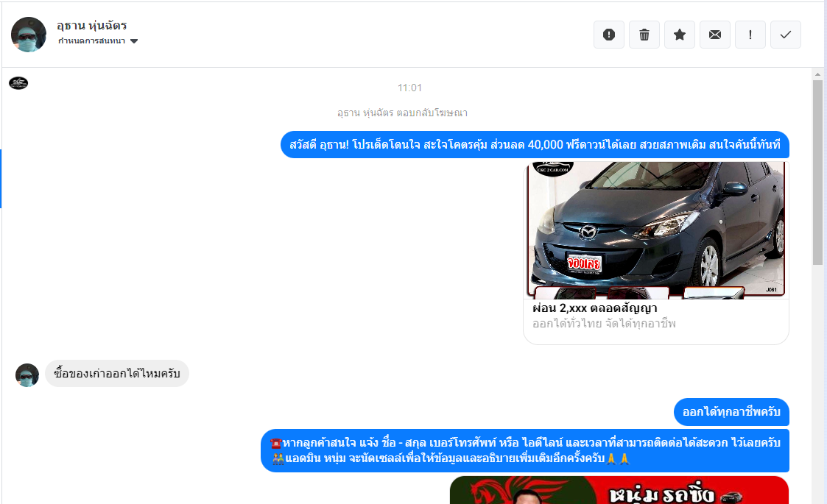Mark conversation as spam using circled exclamation icon
Screen dimensions: 827x504
tap(608, 35)
